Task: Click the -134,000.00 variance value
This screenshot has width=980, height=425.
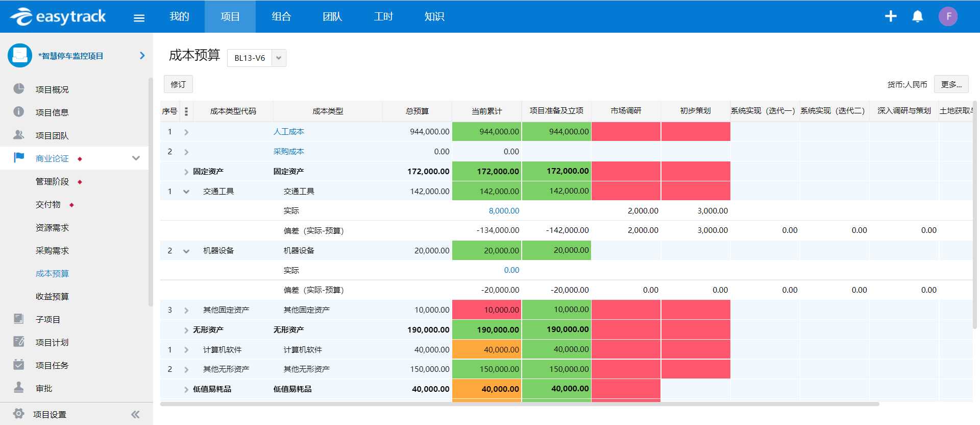Action: (498, 230)
